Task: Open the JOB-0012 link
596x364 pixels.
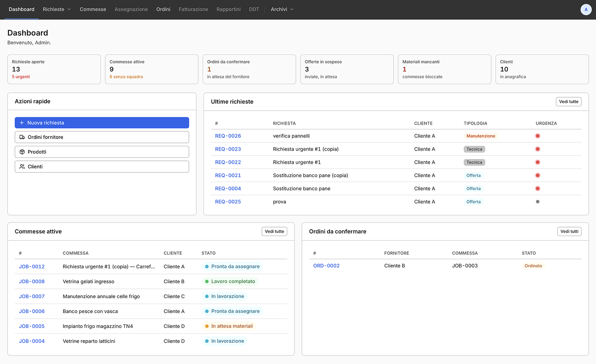Action: click(32, 267)
